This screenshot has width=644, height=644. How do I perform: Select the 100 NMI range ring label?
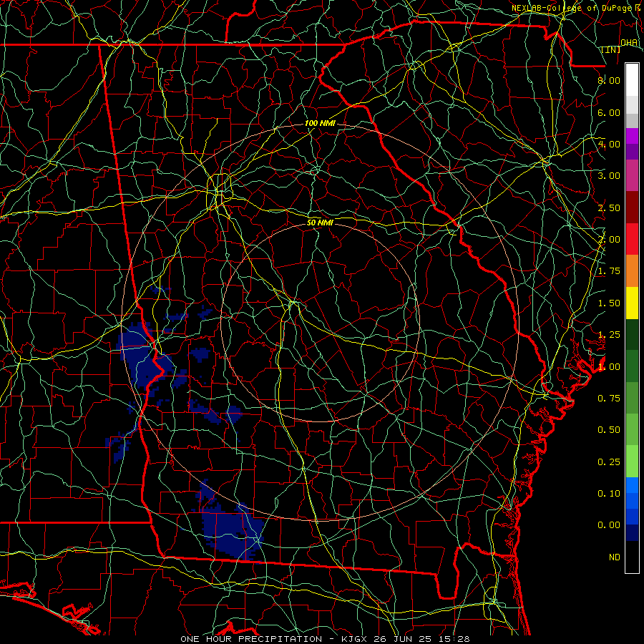[320, 123]
